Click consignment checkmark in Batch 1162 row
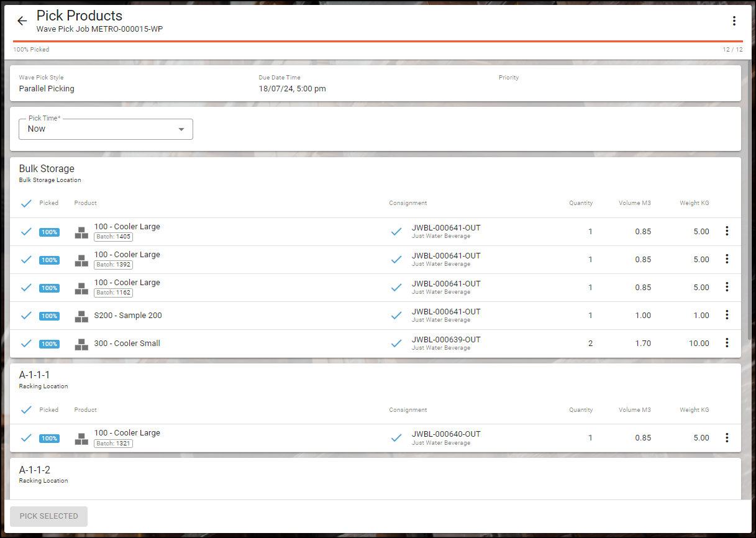The width and height of the screenshot is (756, 538). (x=396, y=288)
